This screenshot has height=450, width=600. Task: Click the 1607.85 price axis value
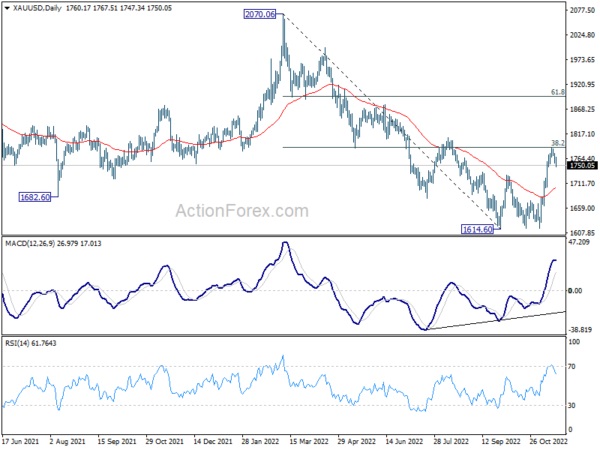coord(582,233)
